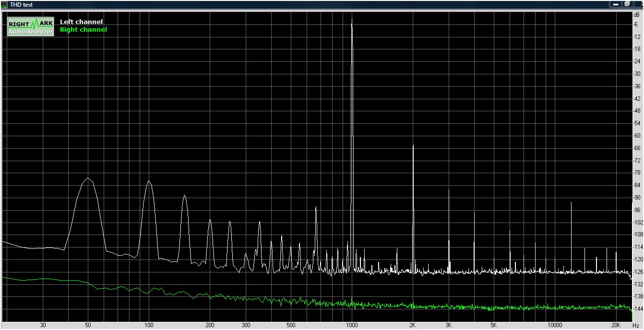
Task: Click the RightMark Audio Analyzer logo
Action: click(x=30, y=27)
